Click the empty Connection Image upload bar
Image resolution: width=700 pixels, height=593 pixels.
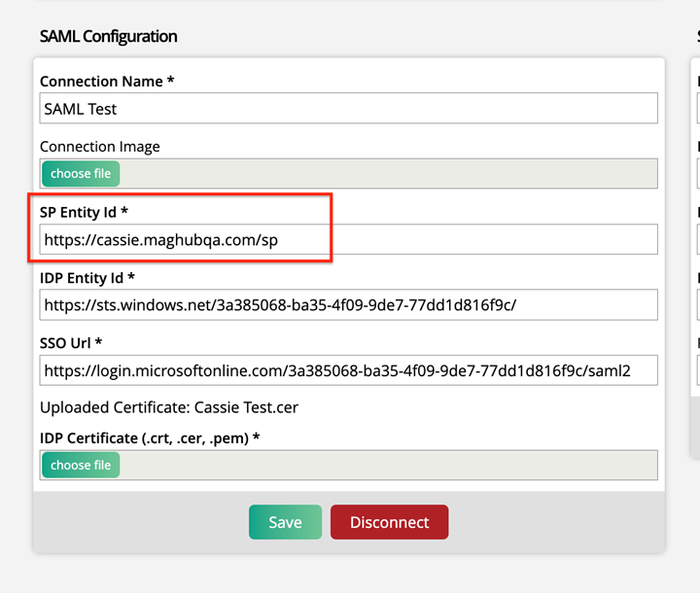click(x=389, y=174)
